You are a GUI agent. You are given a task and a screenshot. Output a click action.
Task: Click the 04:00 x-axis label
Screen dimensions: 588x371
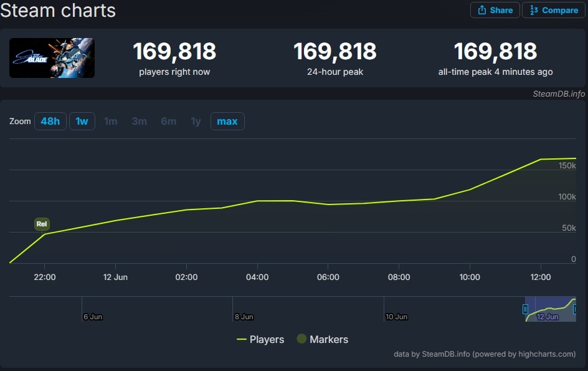(x=257, y=277)
